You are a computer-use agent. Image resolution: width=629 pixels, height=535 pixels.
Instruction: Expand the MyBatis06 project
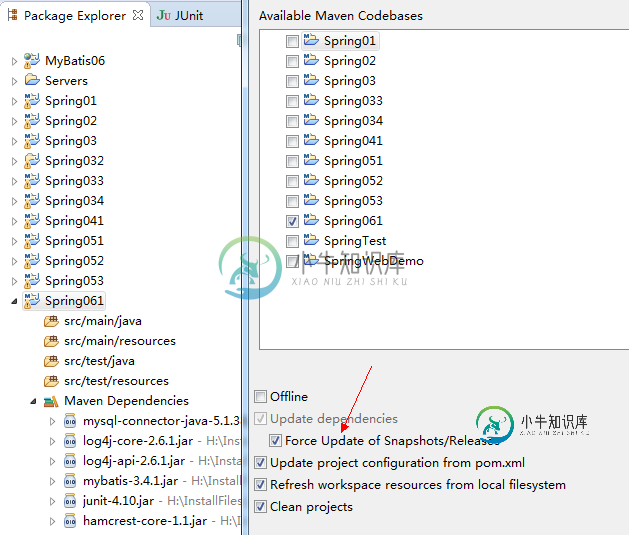point(14,61)
